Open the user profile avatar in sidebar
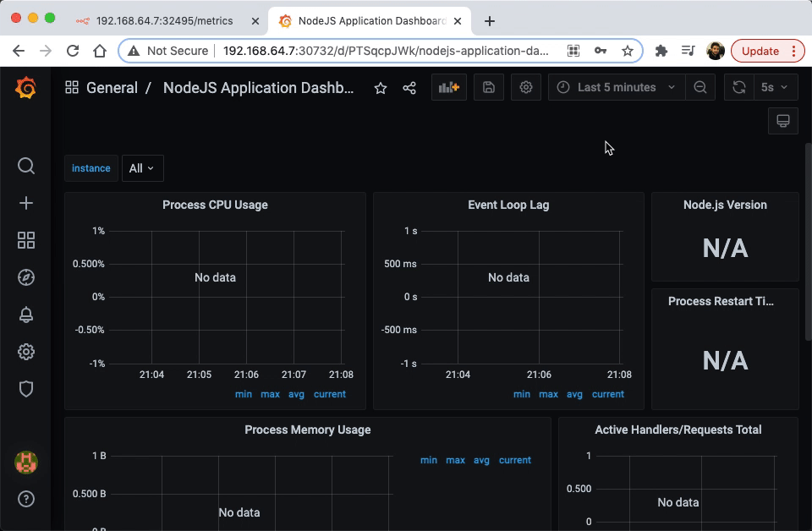The width and height of the screenshot is (812, 531). click(x=26, y=463)
